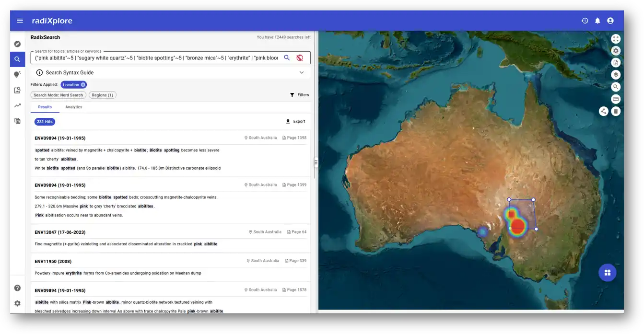Select the Results tab
644x334 pixels.
pyautogui.click(x=45, y=107)
